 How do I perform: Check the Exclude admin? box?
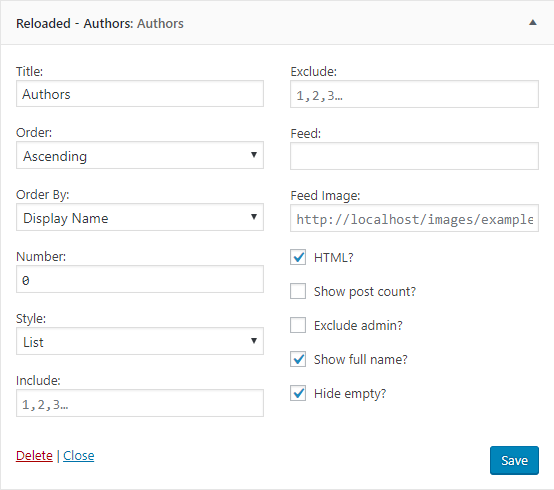(298, 325)
